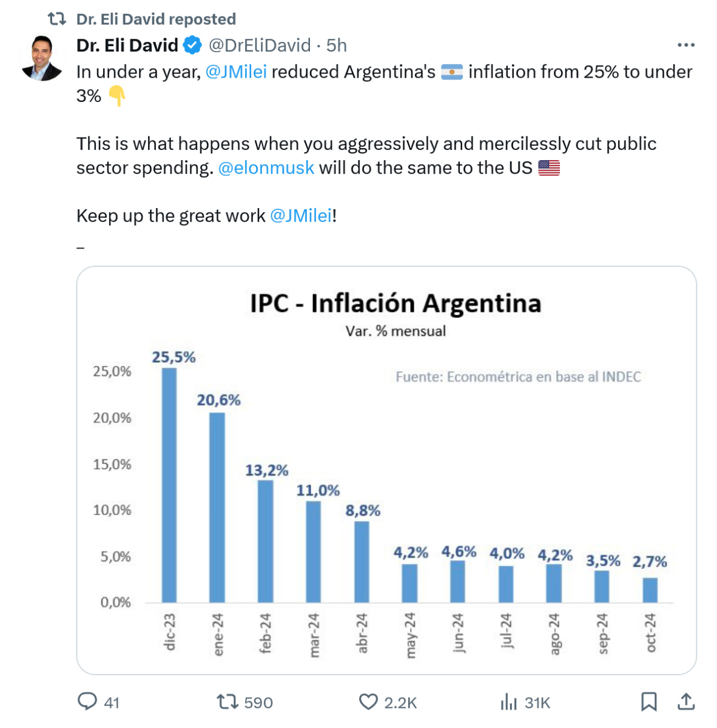The width and height of the screenshot is (717, 728).
Task: Click the dic-23 bar labeled 25,5%
Action: [169, 485]
